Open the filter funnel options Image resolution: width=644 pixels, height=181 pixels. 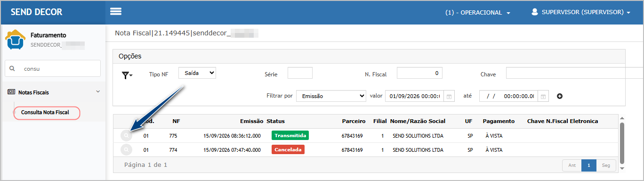(x=127, y=75)
